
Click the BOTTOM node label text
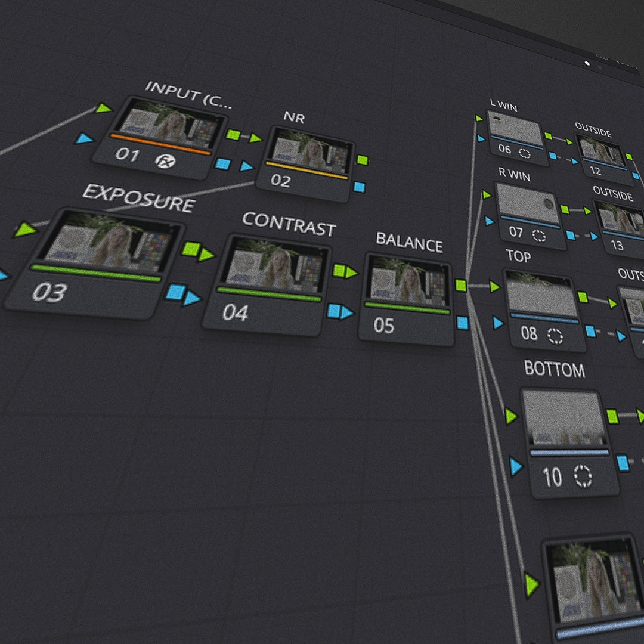point(554,370)
